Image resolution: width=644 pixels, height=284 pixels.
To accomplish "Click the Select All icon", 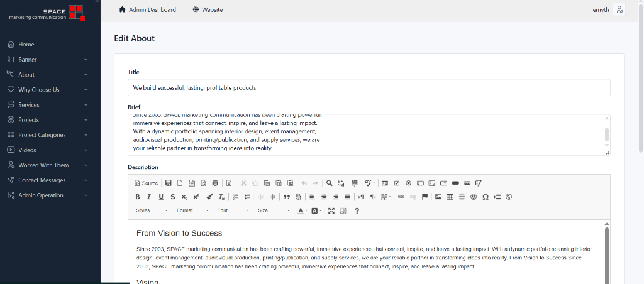I will point(355,183).
